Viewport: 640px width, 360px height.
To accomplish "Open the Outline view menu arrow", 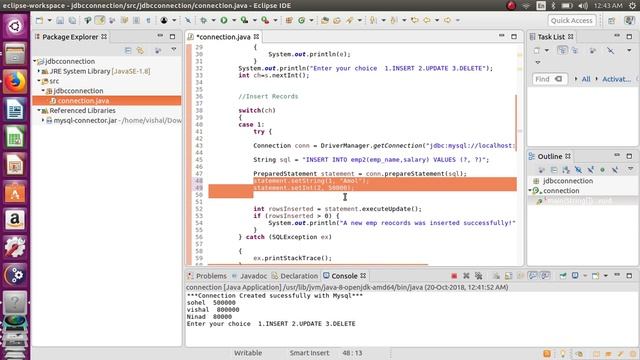I will click(x=630, y=169).
